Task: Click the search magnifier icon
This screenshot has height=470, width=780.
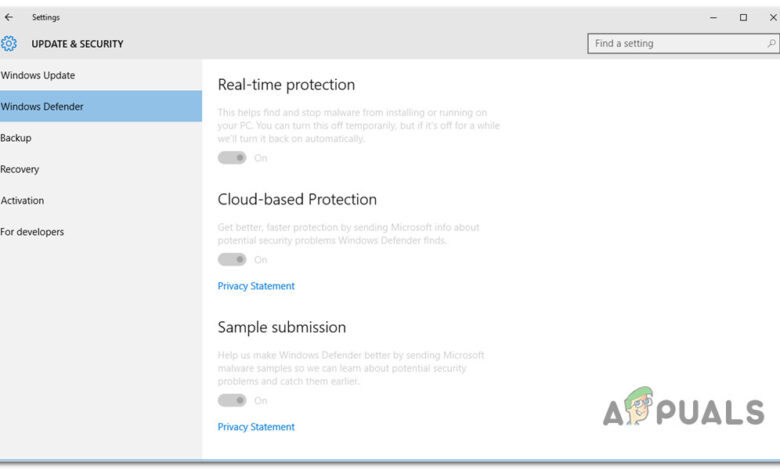Action: (771, 44)
